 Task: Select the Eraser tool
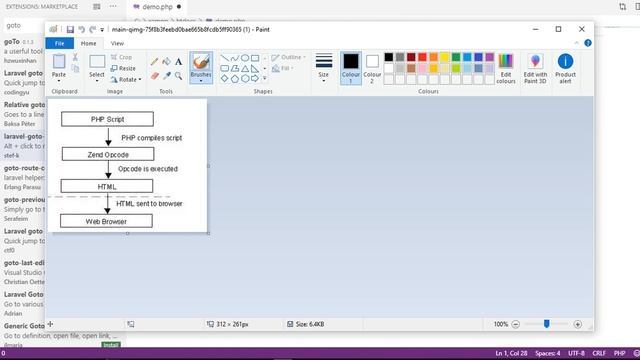[154, 76]
